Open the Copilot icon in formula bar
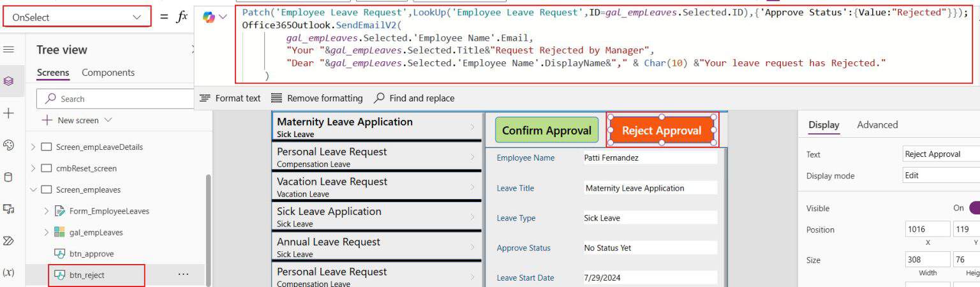Screen dimensions: 980x287 coord(209,17)
